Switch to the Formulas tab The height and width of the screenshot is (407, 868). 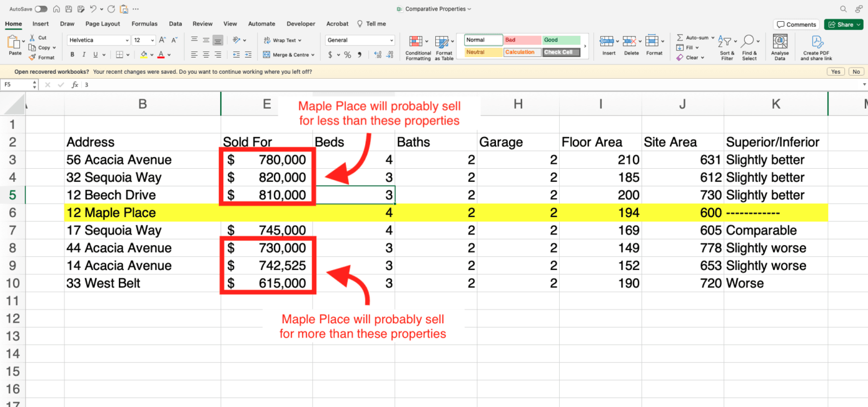[144, 24]
